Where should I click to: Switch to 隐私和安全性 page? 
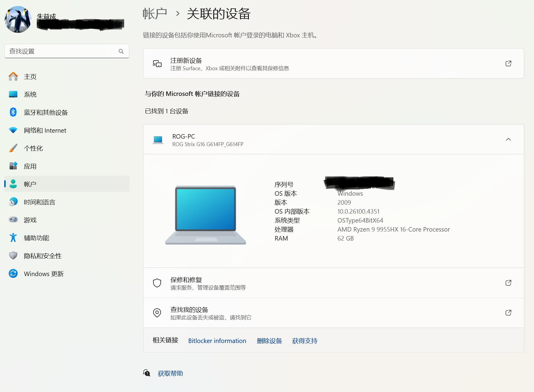coord(67,256)
